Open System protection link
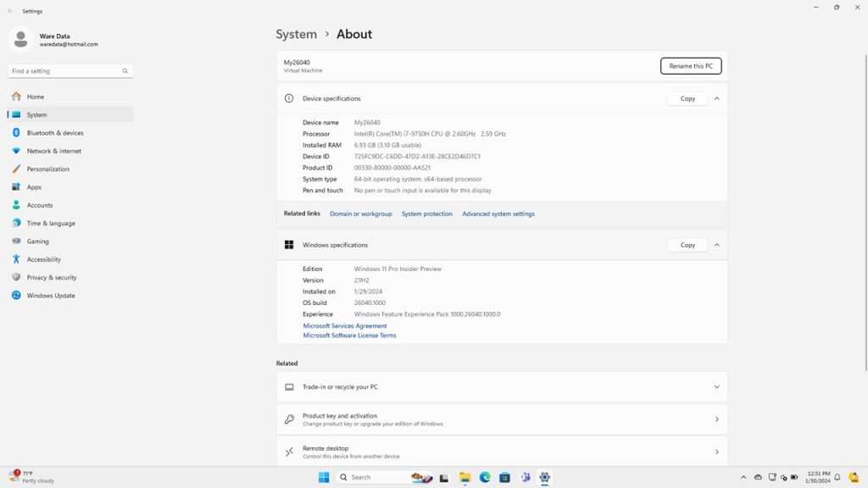This screenshot has height=488, width=868. (x=427, y=213)
